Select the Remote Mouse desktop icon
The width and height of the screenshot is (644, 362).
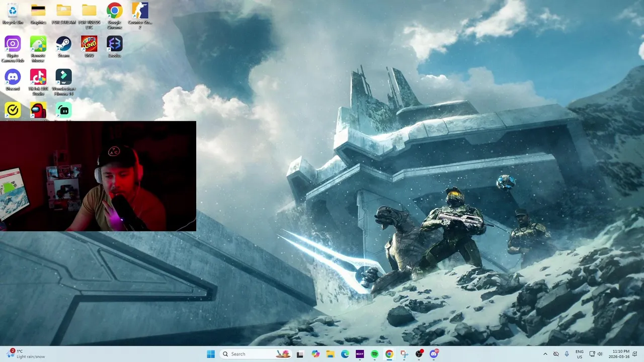(x=38, y=49)
